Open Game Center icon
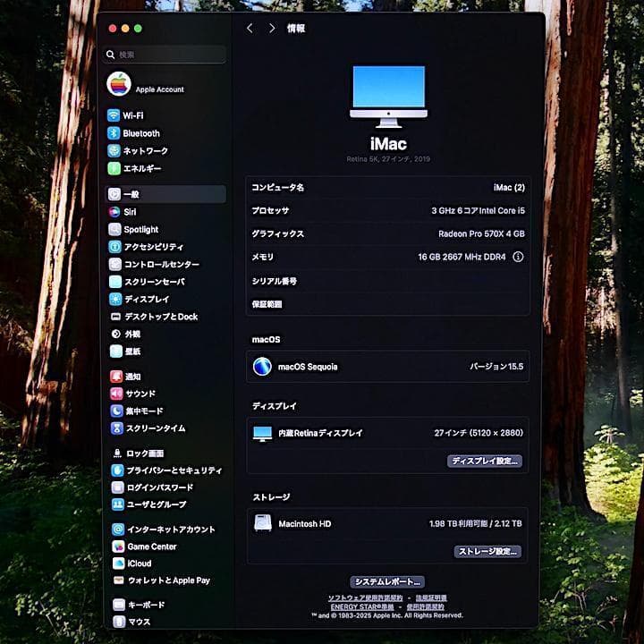The image size is (644, 644). (x=118, y=547)
